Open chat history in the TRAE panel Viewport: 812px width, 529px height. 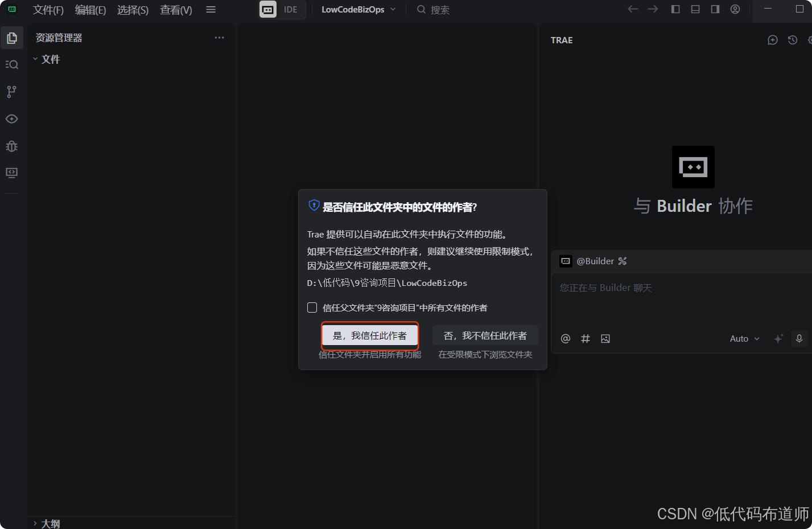tap(793, 40)
